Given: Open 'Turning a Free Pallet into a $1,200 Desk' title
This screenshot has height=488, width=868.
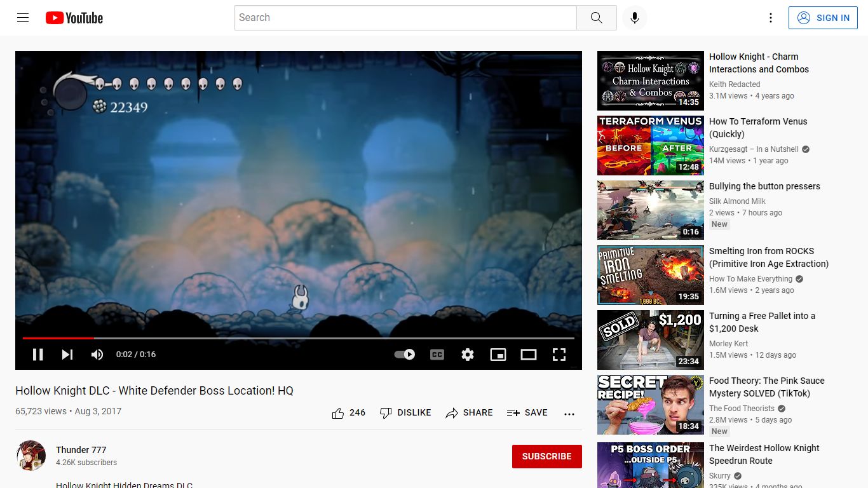Looking at the screenshot, I should coord(763,322).
